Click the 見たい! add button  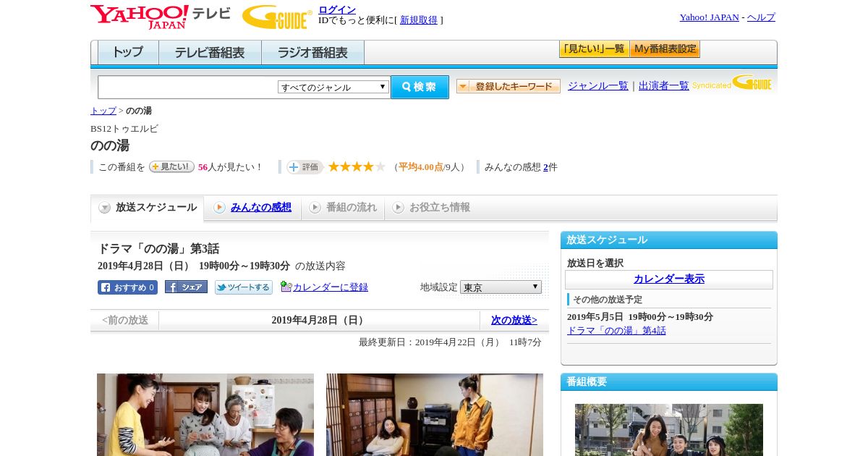click(171, 166)
